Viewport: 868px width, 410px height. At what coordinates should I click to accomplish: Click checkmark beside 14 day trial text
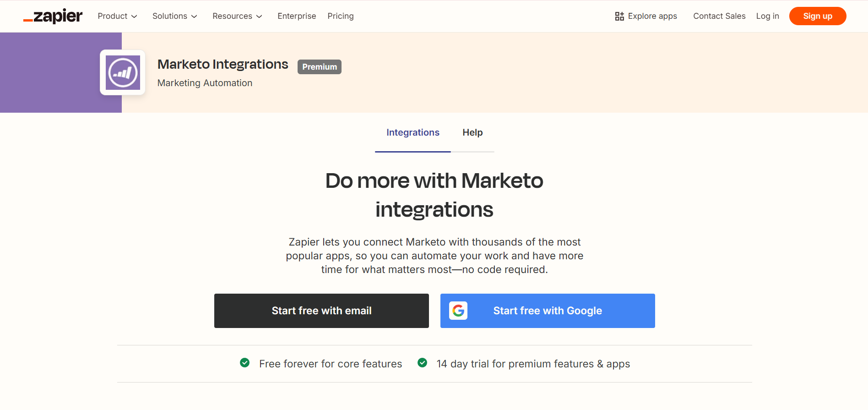coord(423,363)
